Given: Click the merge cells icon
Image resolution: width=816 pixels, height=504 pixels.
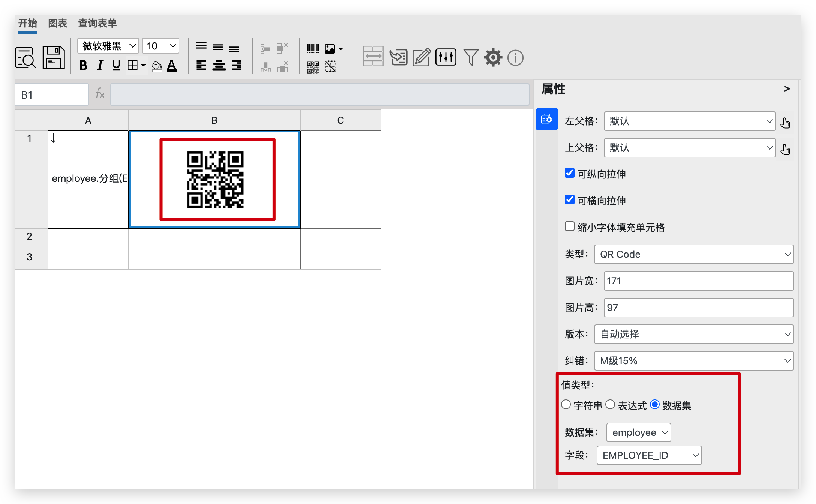Looking at the screenshot, I should [x=373, y=56].
